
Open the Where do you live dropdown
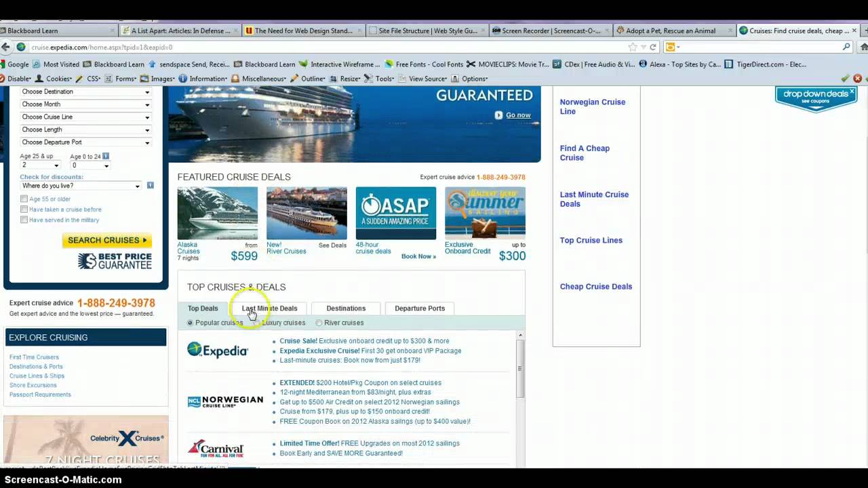[x=81, y=186]
